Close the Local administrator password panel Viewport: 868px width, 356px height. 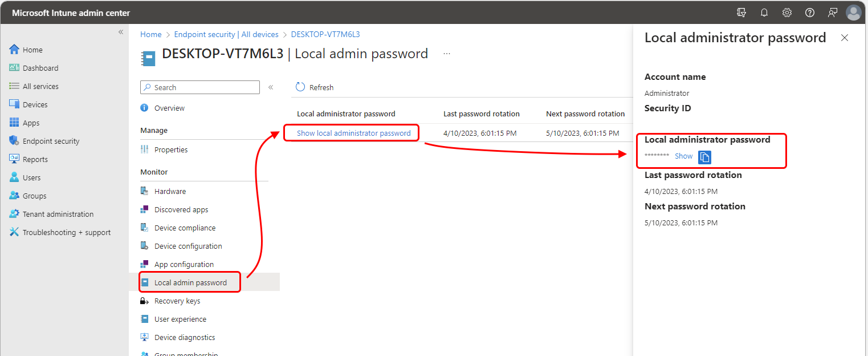[x=845, y=38]
